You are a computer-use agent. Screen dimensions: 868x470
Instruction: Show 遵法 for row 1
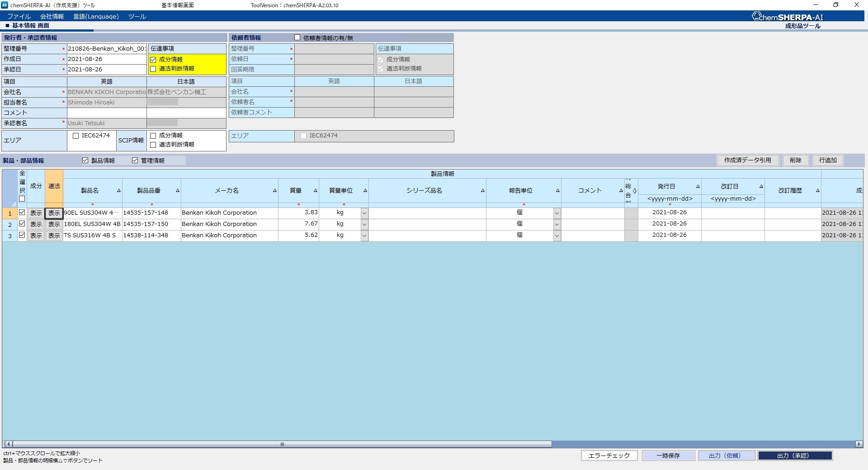coord(54,213)
